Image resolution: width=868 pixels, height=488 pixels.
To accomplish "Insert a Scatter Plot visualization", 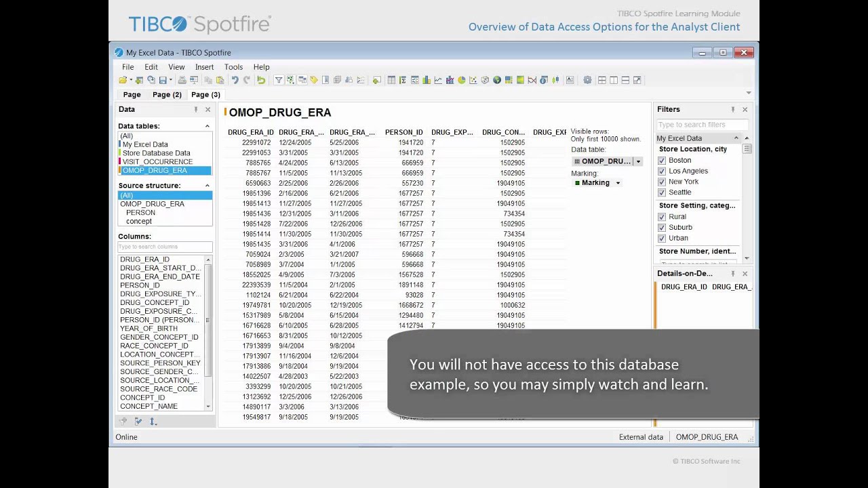I will (473, 80).
